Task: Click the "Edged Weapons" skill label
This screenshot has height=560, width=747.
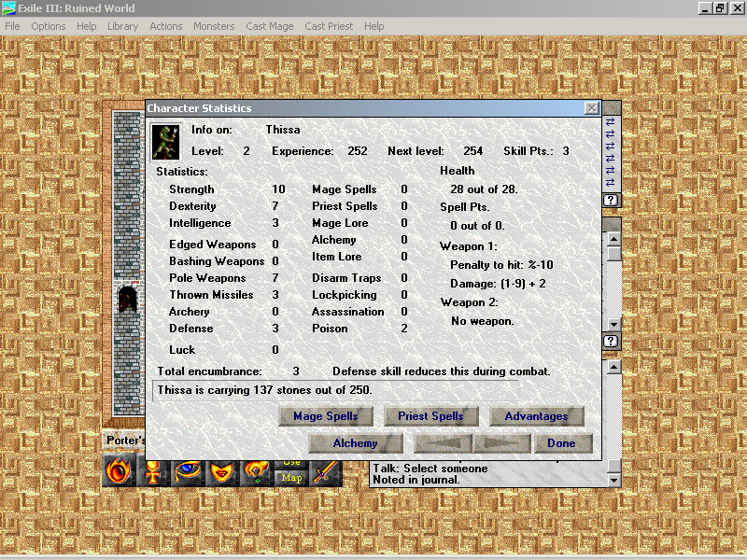Action: 213,245
